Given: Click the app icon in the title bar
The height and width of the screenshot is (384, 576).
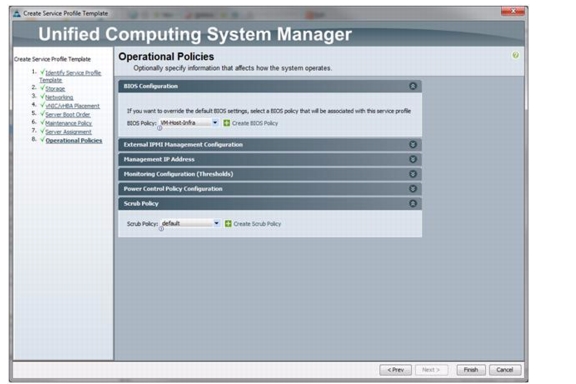Looking at the screenshot, I should 17,14.
